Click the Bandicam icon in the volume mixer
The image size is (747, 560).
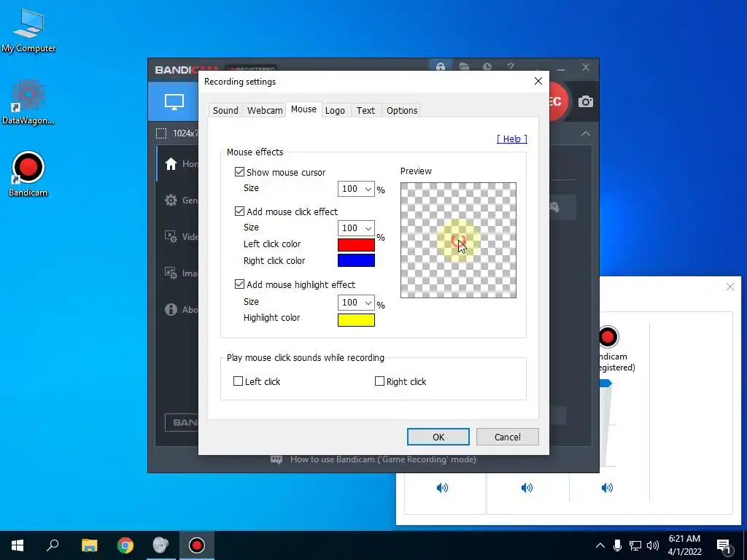pyautogui.click(x=608, y=337)
